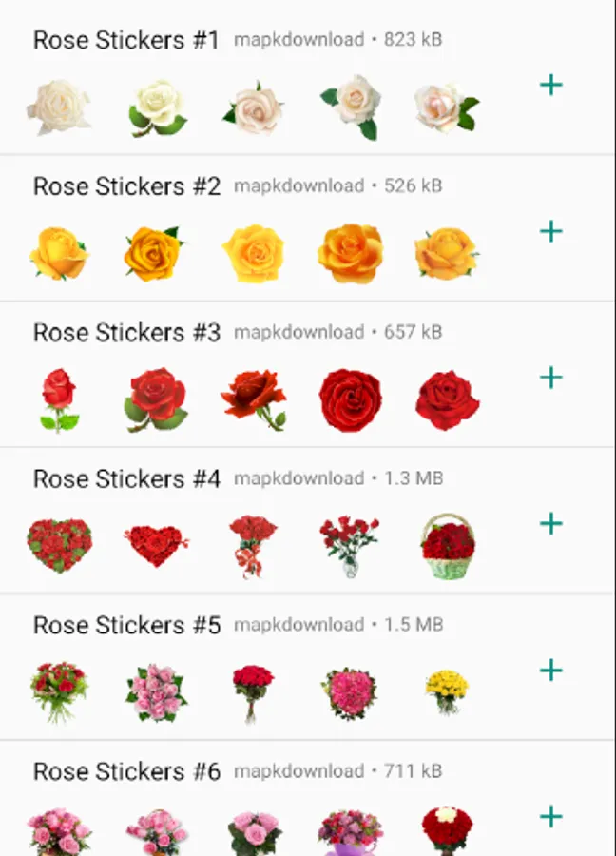Tap plus icon for Rose Stickers #5
The height and width of the screenshot is (856, 616).
point(551,671)
